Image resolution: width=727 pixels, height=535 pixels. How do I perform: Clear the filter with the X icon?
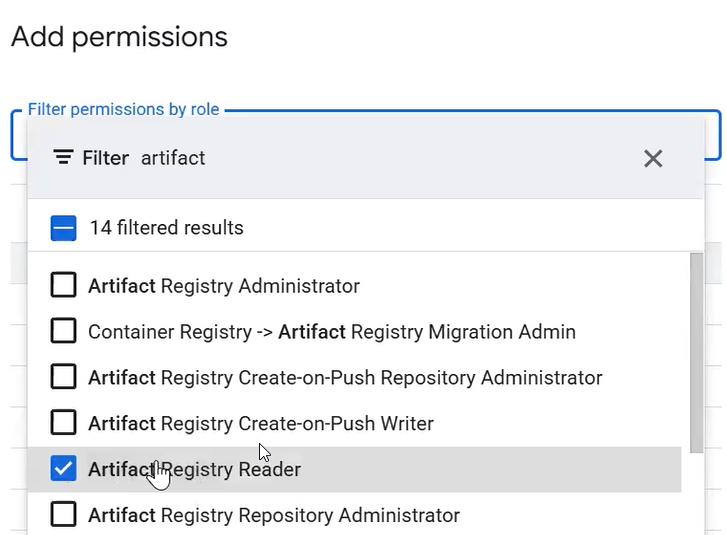[653, 158]
